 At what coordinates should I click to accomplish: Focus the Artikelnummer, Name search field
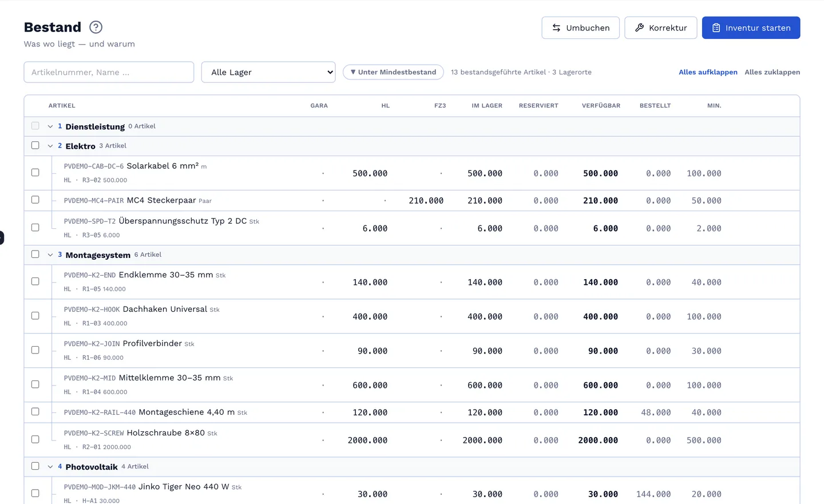pyautogui.click(x=109, y=72)
